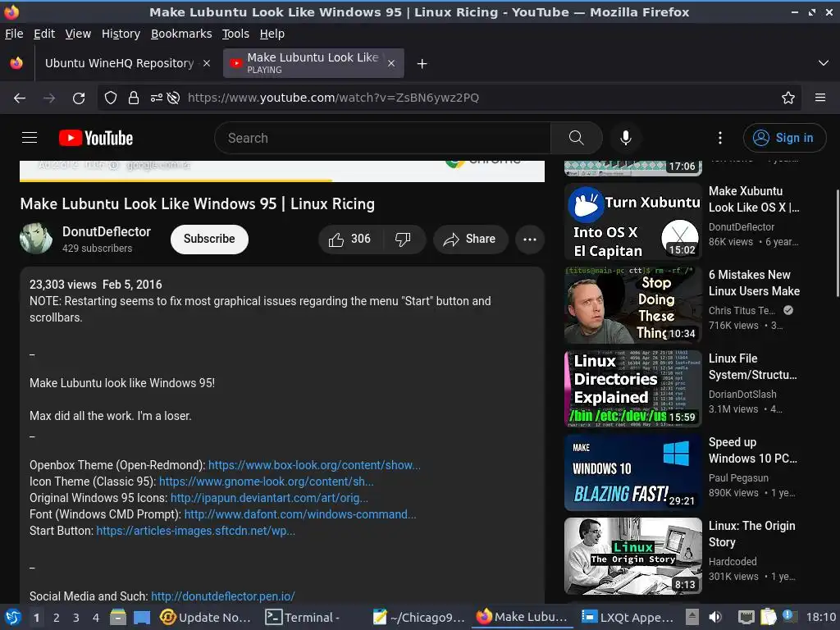Seek on the video ad progress bar
This screenshot has height=630, width=840.
282,180
